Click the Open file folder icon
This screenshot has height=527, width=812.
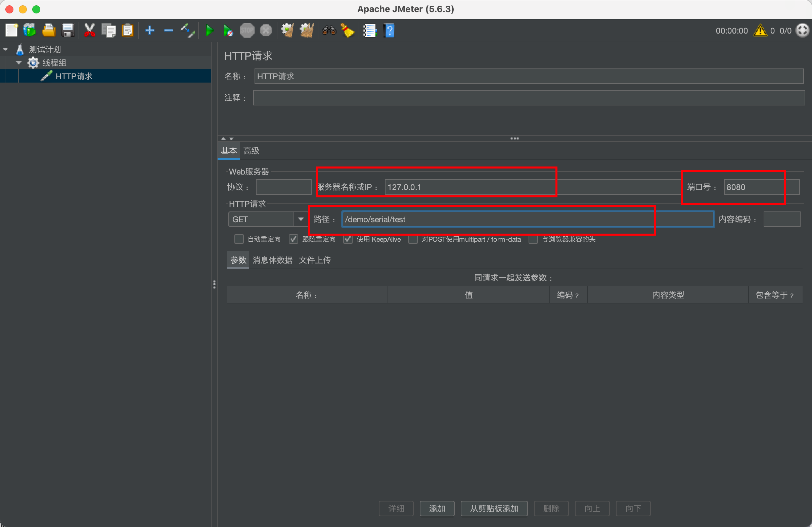49,30
